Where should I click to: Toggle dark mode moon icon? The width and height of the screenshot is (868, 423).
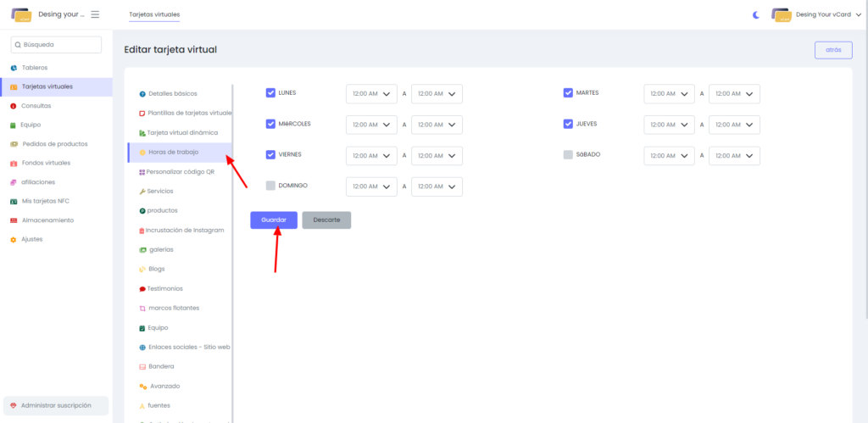[x=756, y=14]
